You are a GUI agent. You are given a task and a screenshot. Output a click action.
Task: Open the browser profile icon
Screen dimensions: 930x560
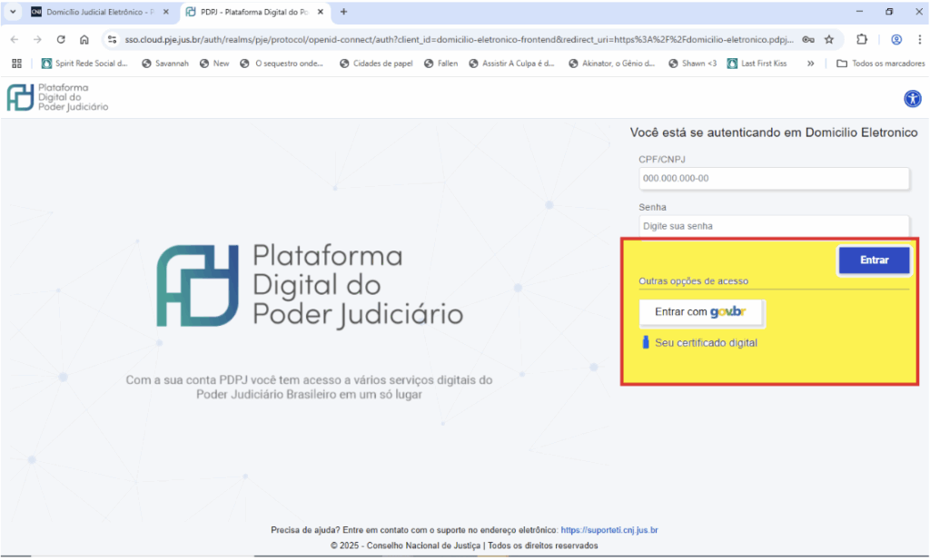(x=896, y=40)
